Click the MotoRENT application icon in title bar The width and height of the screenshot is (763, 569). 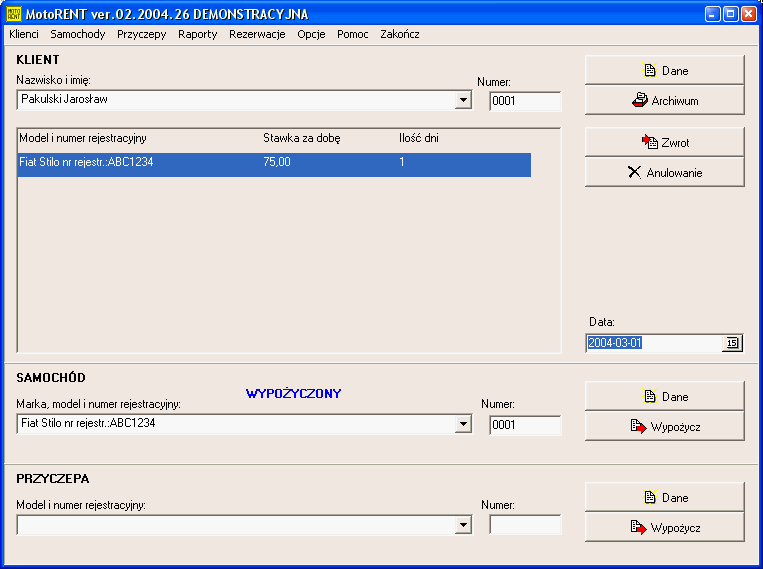13,14
